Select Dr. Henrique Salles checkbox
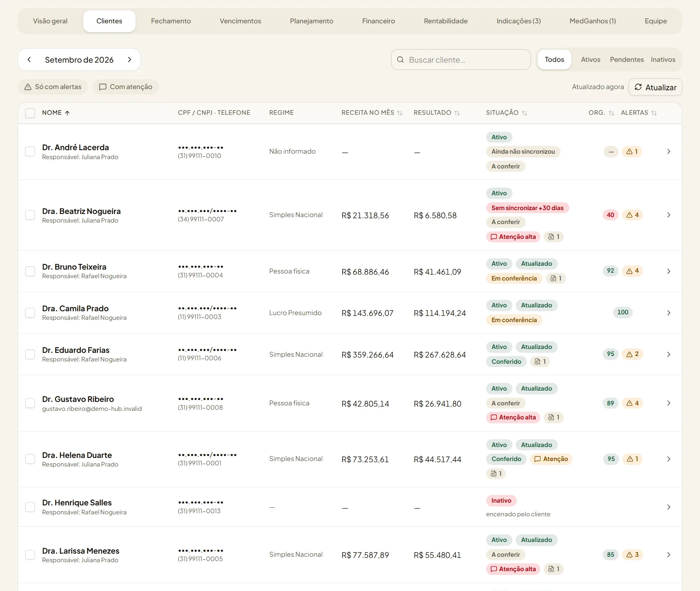Image resolution: width=700 pixels, height=591 pixels. (x=30, y=507)
